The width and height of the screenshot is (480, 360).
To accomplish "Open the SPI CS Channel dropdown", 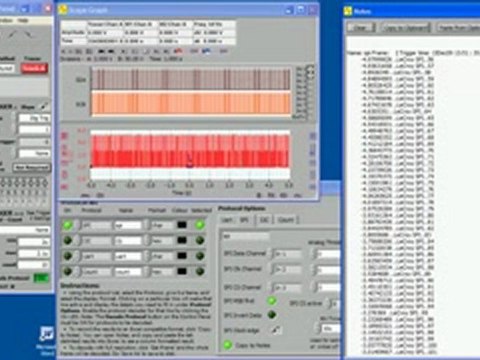I will [287, 287].
